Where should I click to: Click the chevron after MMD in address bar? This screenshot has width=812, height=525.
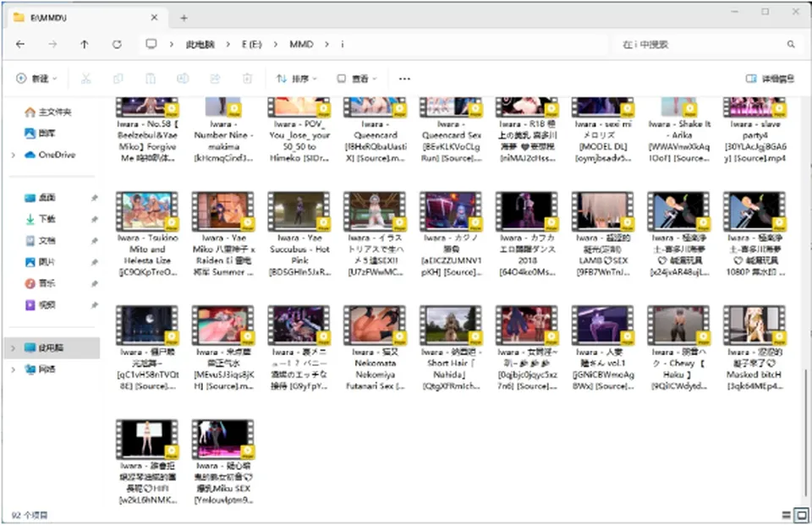click(x=326, y=45)
